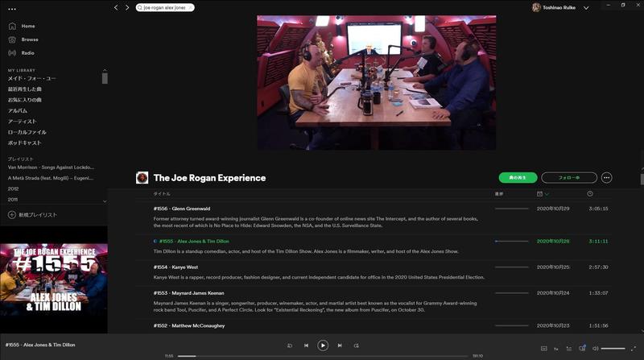The width and height of the screenshot is (644, 360).
Task: Click the sidebar library scrollbar thumb
Action: [105, 78]
